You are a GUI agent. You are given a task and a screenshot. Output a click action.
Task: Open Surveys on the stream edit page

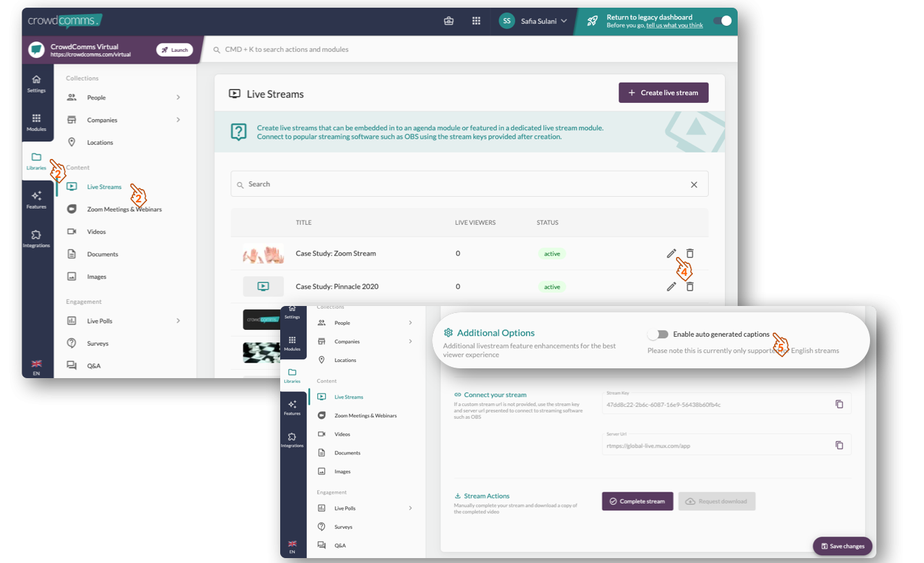click(x=343, y=527)
